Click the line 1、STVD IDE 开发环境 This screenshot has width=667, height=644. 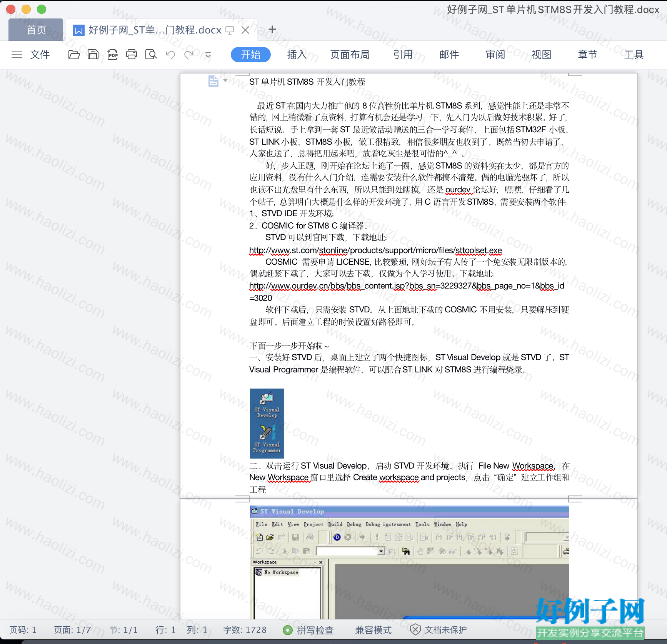[x=292, y=214]
